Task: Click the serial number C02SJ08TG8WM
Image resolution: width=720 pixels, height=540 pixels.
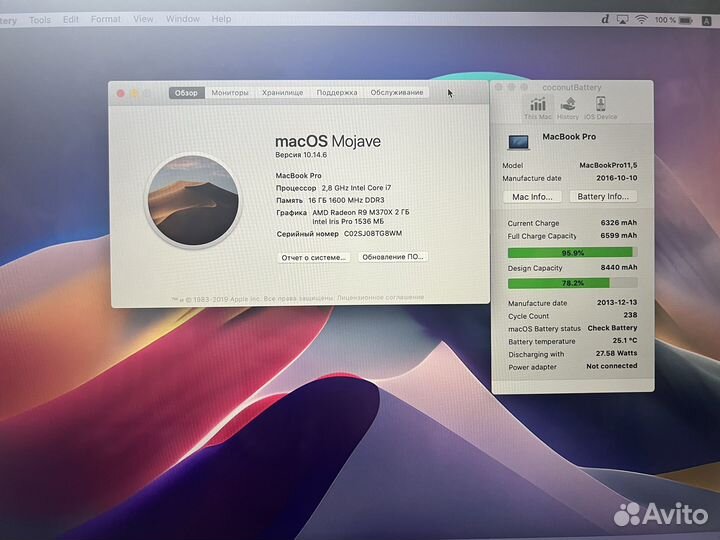Action: [x=373, y=234]
